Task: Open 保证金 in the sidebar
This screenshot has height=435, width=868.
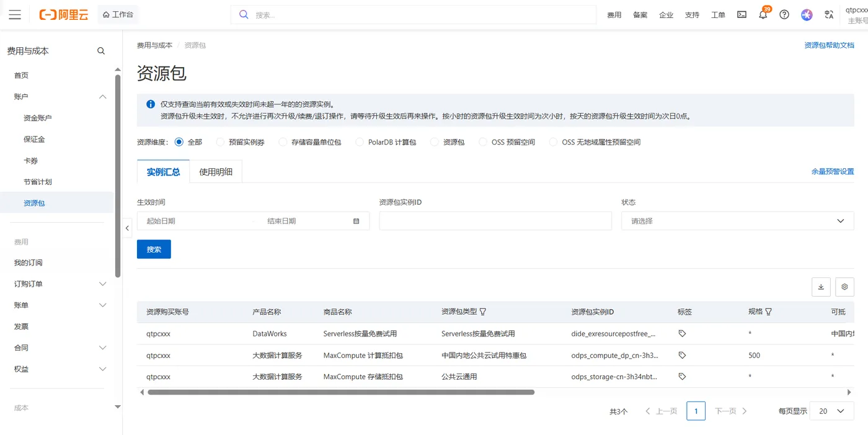Action: [x=34, y=139]
